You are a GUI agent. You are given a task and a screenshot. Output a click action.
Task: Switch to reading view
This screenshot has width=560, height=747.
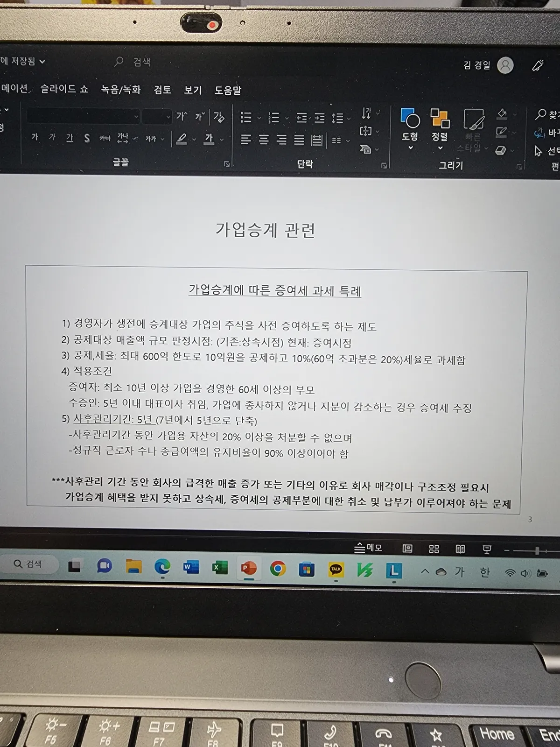tap(460, 550)
